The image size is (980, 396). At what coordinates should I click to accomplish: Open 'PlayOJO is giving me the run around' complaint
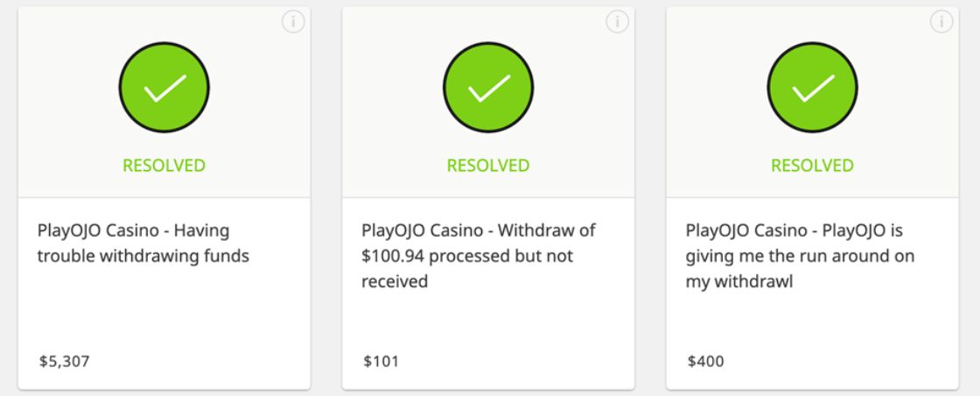coord(800,256)
